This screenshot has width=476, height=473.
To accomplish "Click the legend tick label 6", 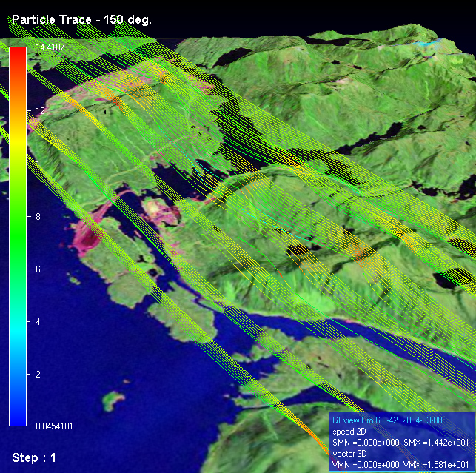I will (x=38, y=269).
